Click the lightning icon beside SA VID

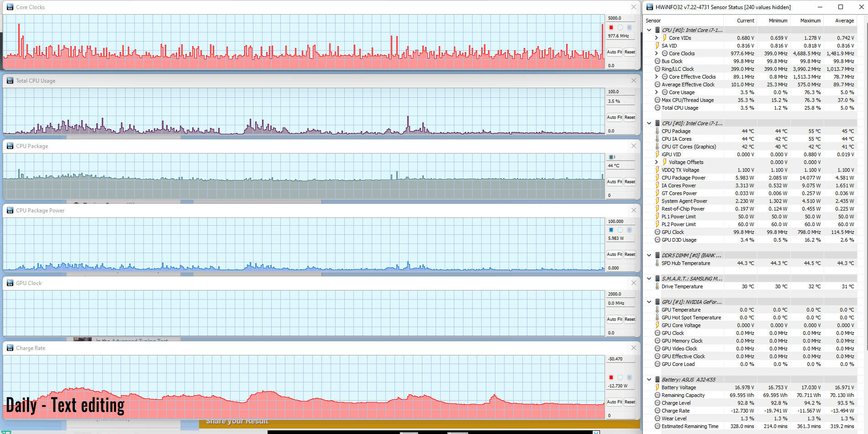pyautogui.click(x=657, y=46)
